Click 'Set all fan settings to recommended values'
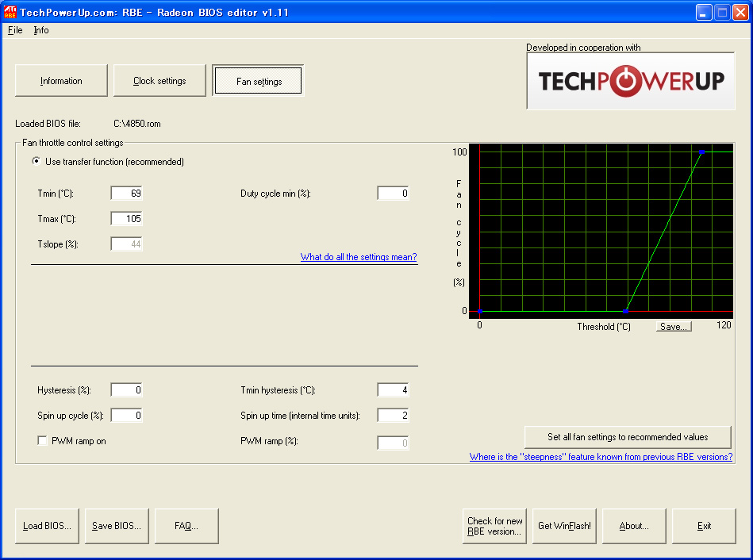The width and height of the screenshot is (753, 560). point(628,437)
